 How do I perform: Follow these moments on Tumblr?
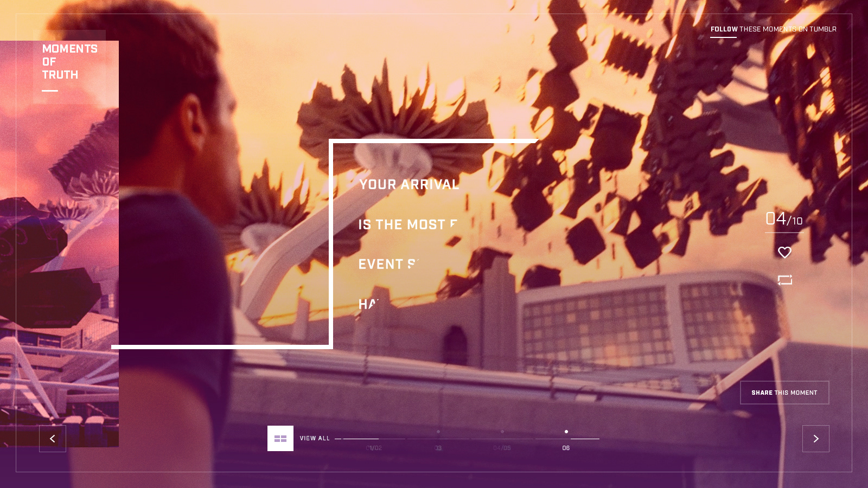(773, 29)
